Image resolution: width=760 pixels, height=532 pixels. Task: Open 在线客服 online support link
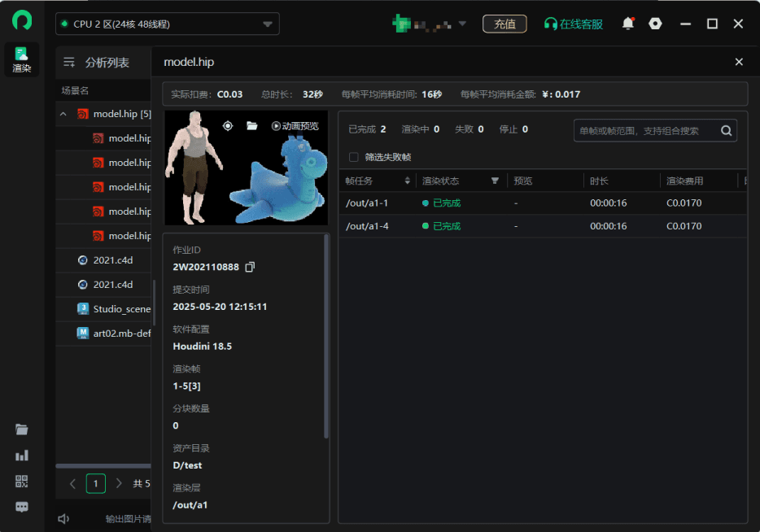574,24
